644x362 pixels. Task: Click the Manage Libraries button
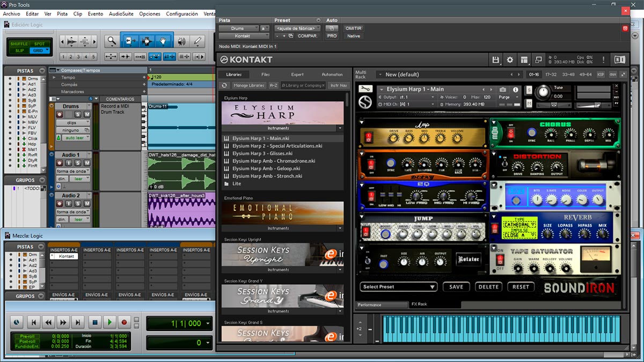coord(249,85)
